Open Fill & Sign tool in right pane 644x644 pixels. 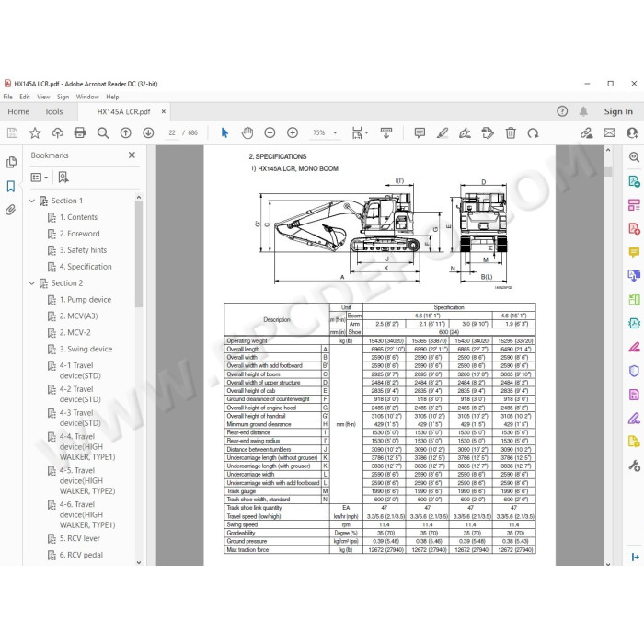(x=634, y=419)
